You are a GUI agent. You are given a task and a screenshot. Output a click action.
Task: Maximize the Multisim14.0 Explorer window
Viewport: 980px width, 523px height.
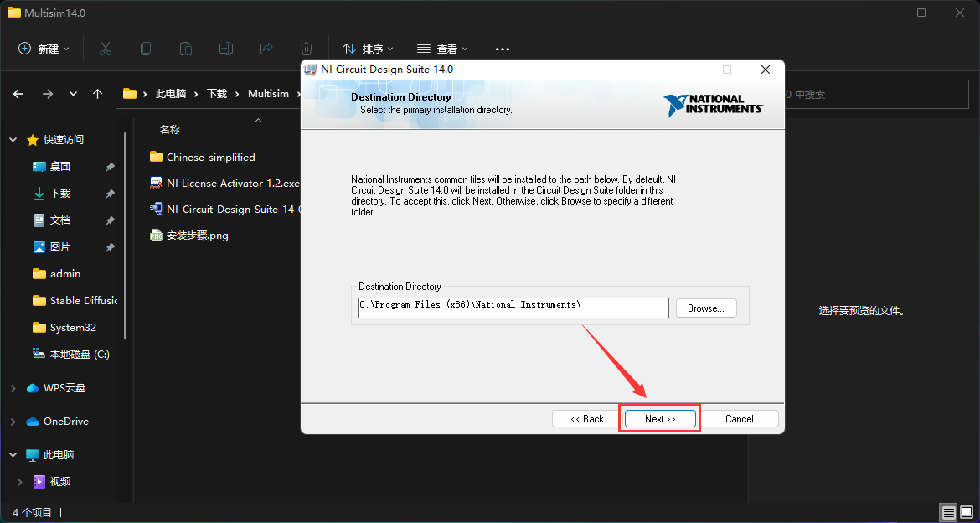(921, 13)
